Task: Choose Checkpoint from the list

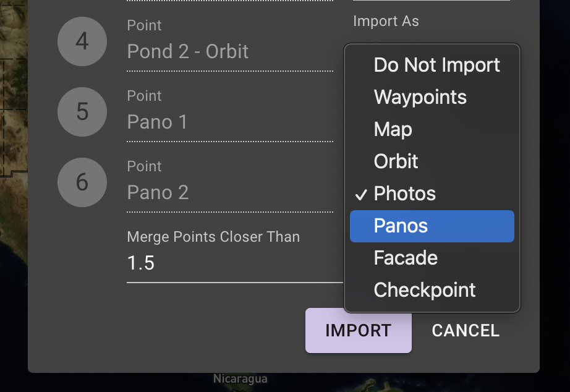Action: pos(432,290)
